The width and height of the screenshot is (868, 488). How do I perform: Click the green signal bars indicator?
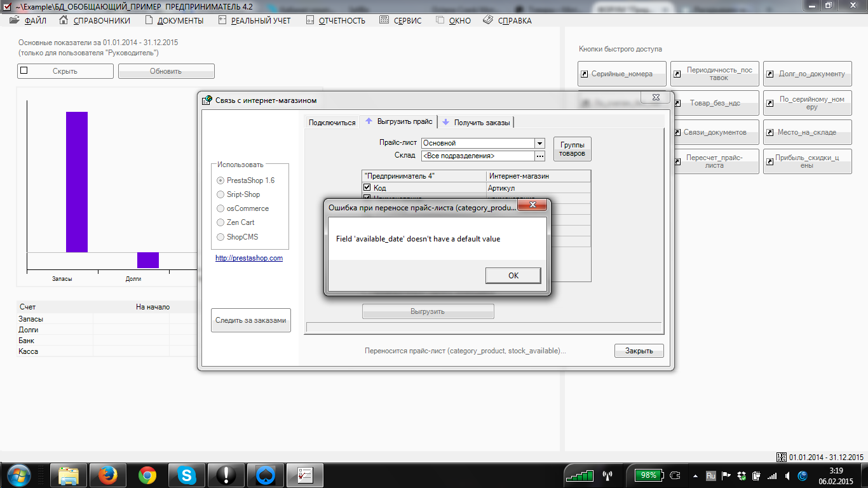tap(580, 475)
